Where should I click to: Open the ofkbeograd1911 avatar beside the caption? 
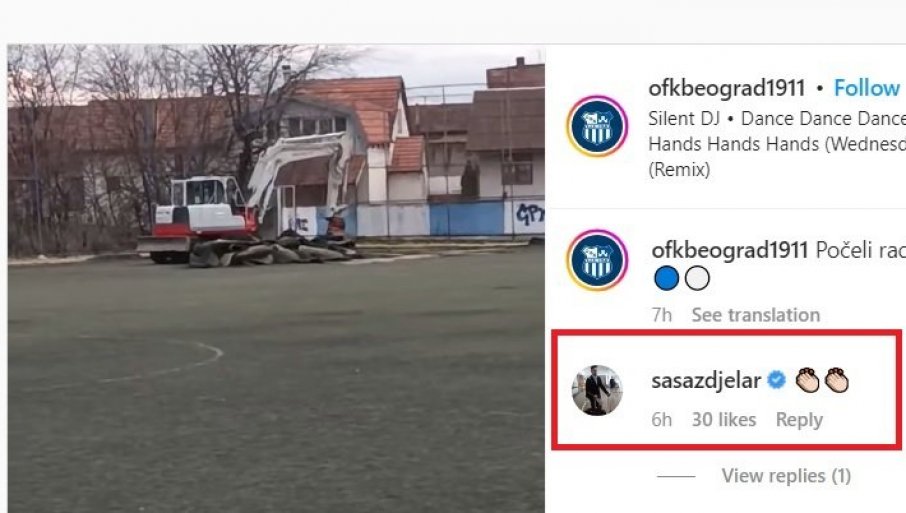pos(597,261)
